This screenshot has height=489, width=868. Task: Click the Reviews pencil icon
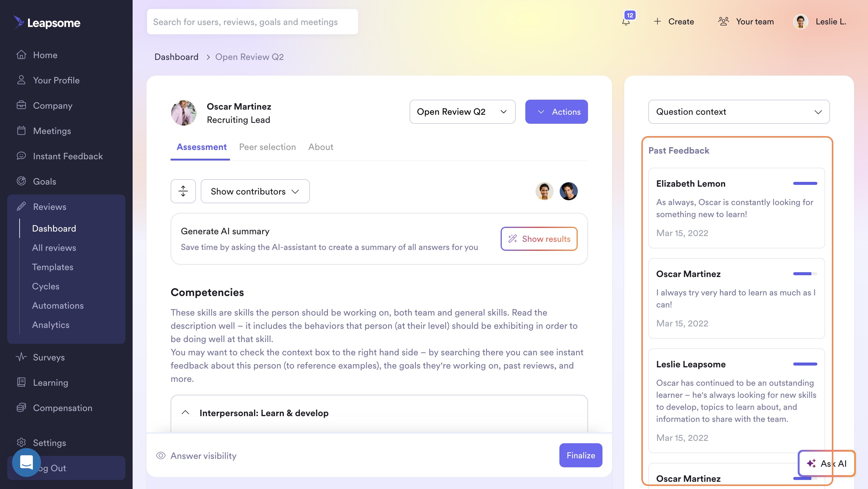[x=21, y=206]
